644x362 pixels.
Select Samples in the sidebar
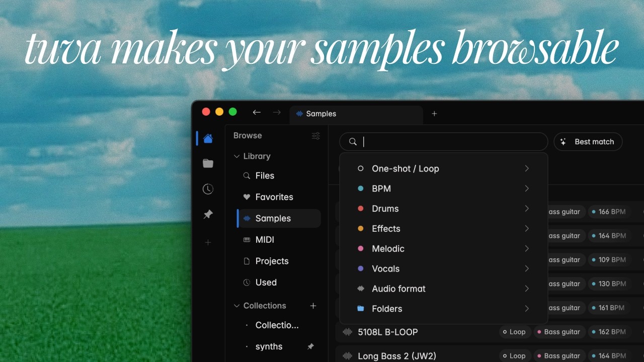click(279, 218)
